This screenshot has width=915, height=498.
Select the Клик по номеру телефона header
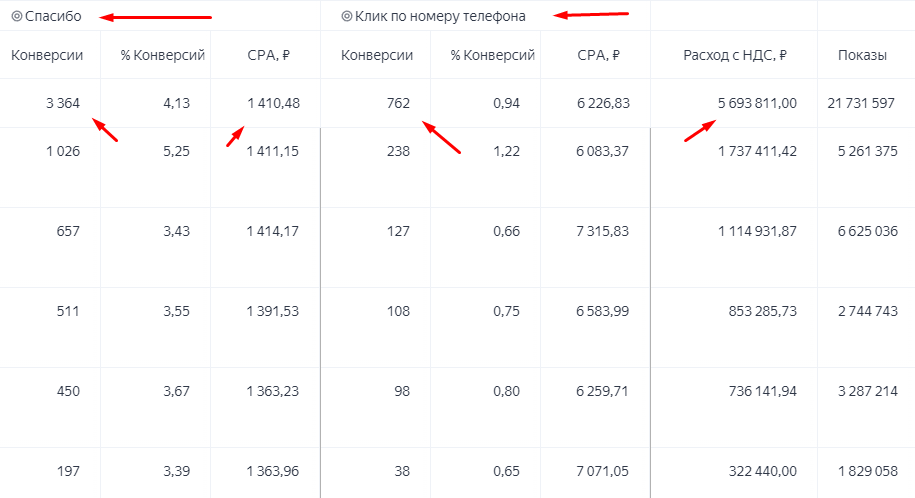pyautogui.click(x=434, y=16)
